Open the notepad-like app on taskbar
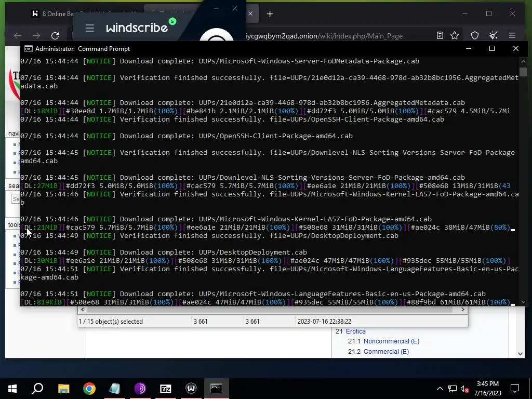The height and width of the screenshot is (399, 532). tap(115, 389)
